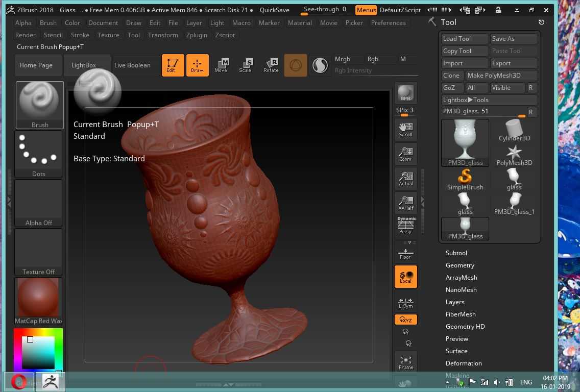Click the Z-axis rotation icon
580x392 pixels.
(x=408, y=344)
